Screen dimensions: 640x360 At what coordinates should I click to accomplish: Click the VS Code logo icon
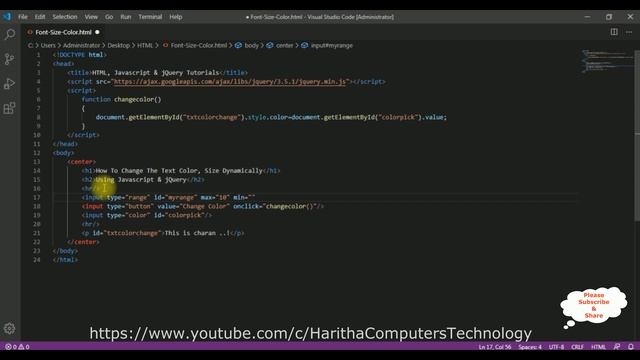tap(7, 17)
